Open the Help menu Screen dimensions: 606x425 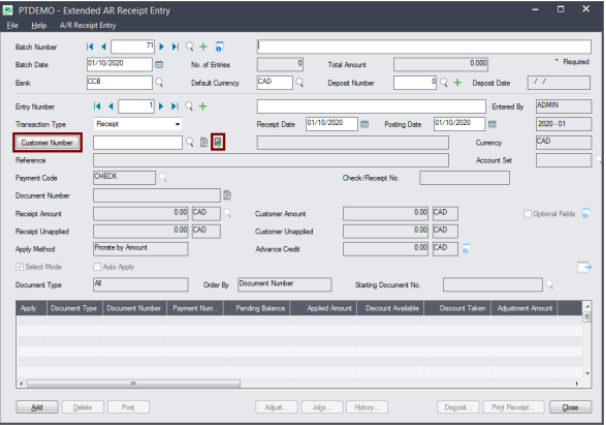39,26
